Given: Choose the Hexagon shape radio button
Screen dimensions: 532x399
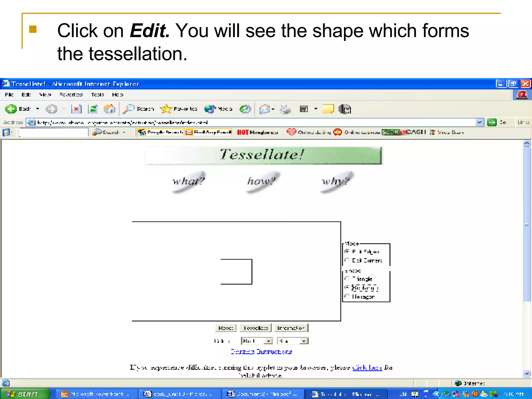Looking at the screenshot, I should coord(347,296).
